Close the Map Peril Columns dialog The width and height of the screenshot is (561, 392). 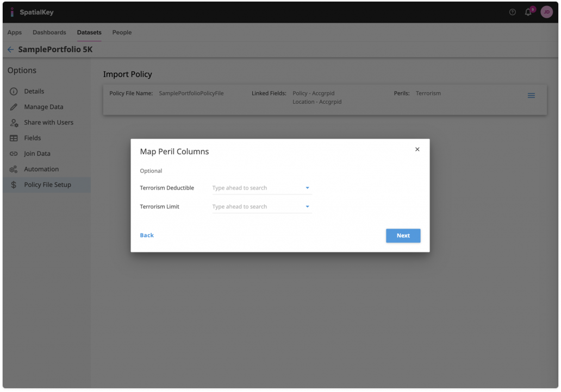tap(417, 149)
